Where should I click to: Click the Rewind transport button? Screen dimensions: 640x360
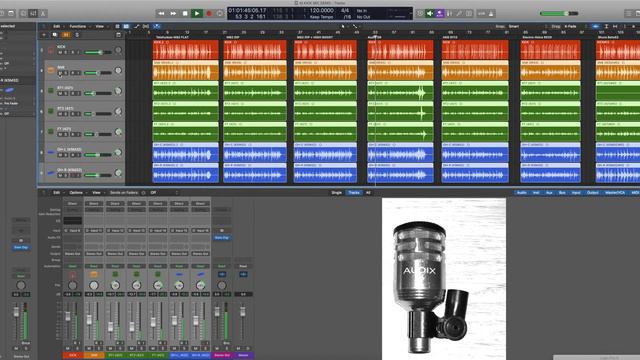pos(161,13)
